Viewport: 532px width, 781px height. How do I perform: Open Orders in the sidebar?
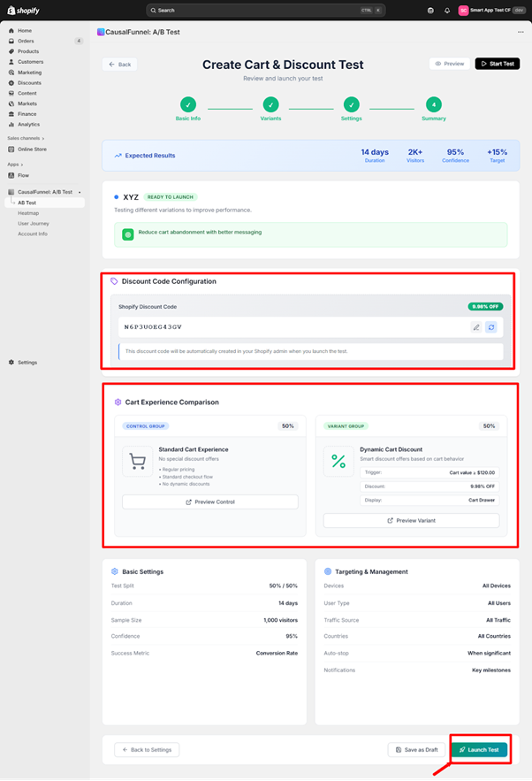point(26,41)
